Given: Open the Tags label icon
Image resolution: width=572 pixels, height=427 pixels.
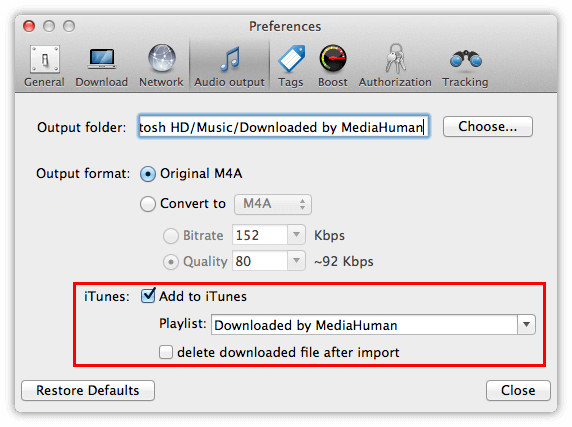Looking at the screenshot, I should (291, 58).
